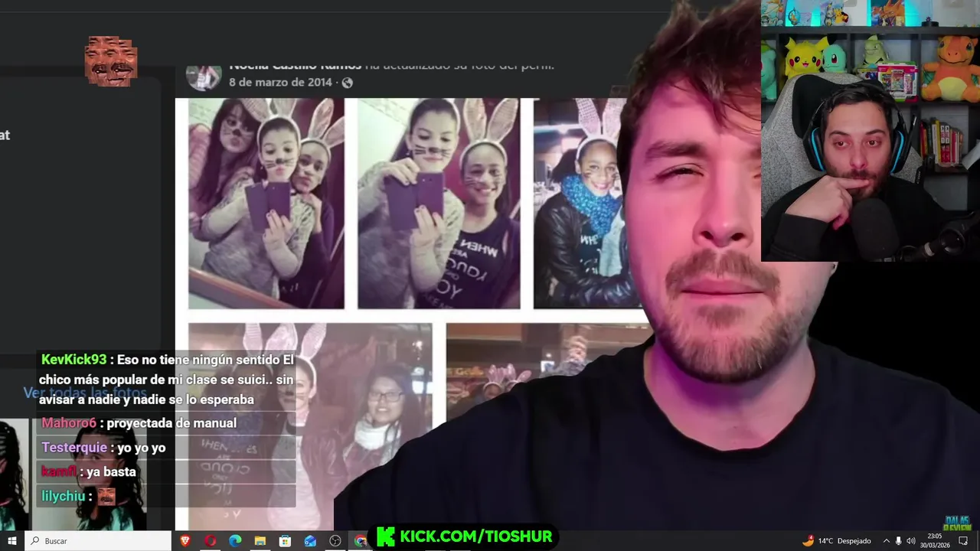Click the post date '8 de marzo de 2014'

click(x=280, y=83)
